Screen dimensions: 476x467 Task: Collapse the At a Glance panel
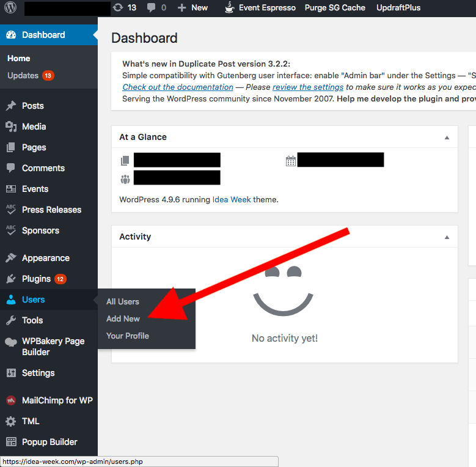pos(447,138)
